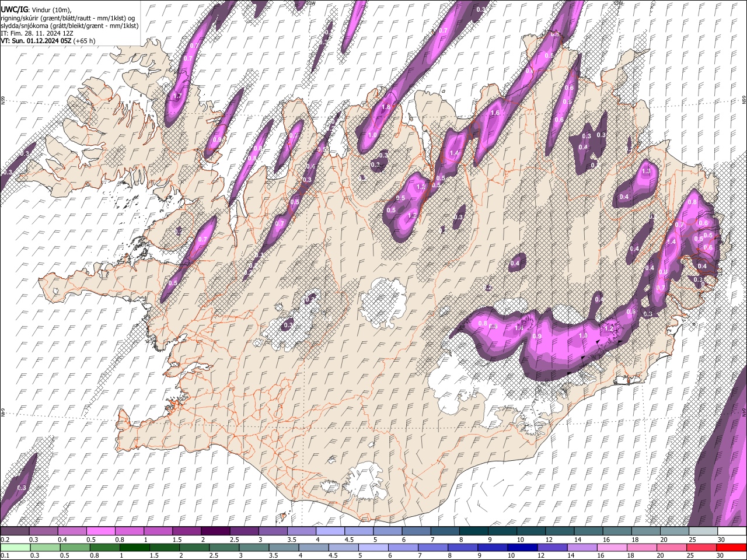Click the 0.2 dark purple swatch in snow legend
Screen dimensions: 747x560
pyautogui.click(x=15, y=531)
